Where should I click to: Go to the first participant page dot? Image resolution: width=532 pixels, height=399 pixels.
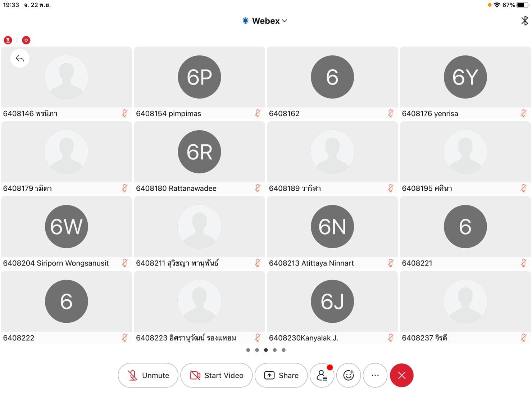tap(248, 350)
